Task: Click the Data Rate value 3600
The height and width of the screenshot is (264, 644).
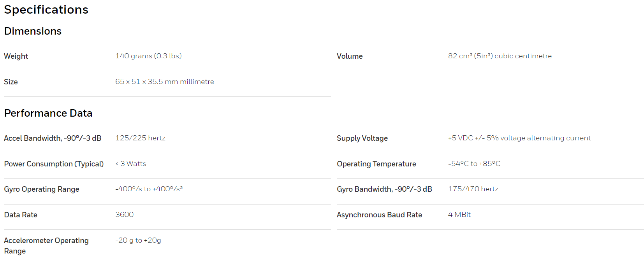Action: [x=125, y=215]
